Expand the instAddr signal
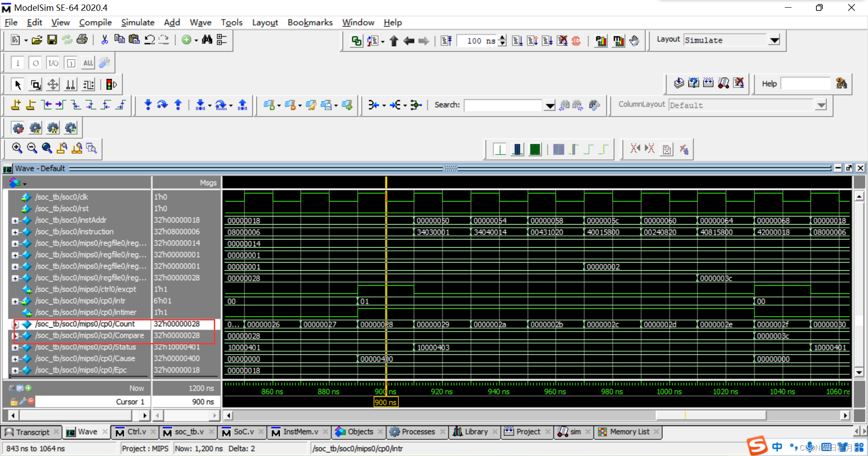The image size is (868, 456). click(x=15, y=221)
